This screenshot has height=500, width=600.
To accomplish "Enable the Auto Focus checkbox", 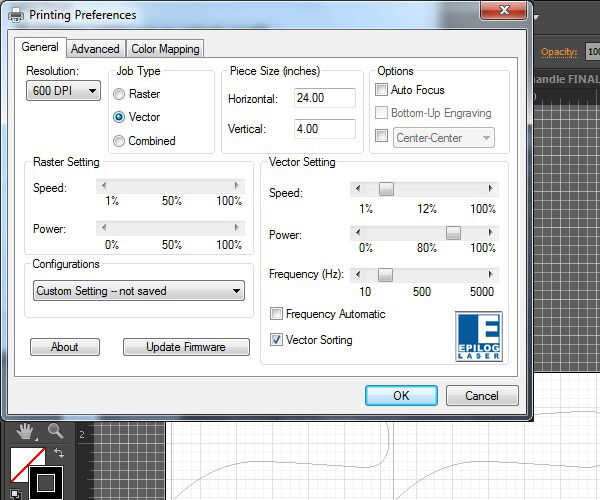I will tap(381, 90).
